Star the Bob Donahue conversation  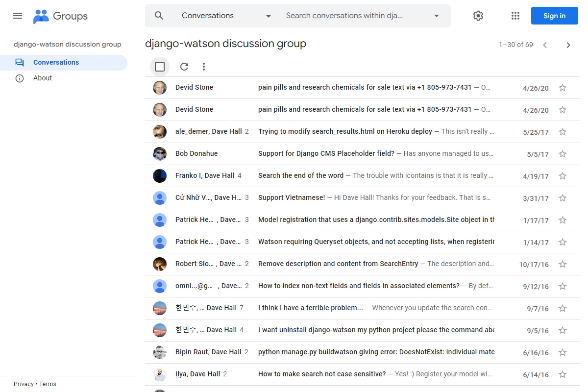[563, 154]
